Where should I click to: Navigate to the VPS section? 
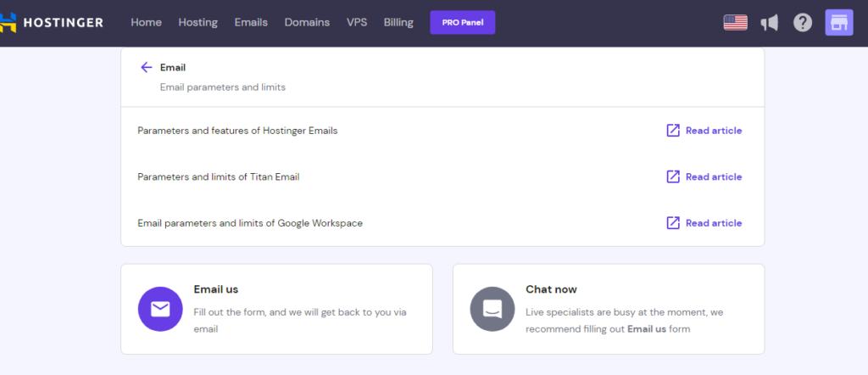[x=357, y=23]
